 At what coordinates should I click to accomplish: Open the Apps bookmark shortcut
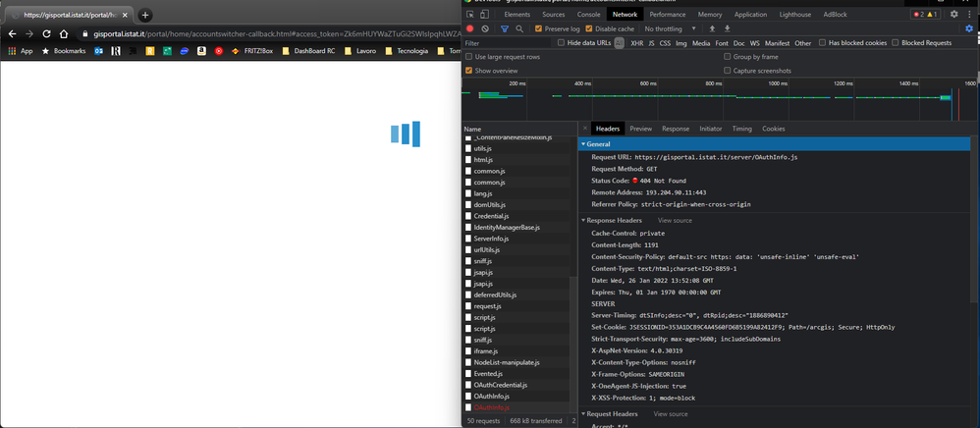20,51
